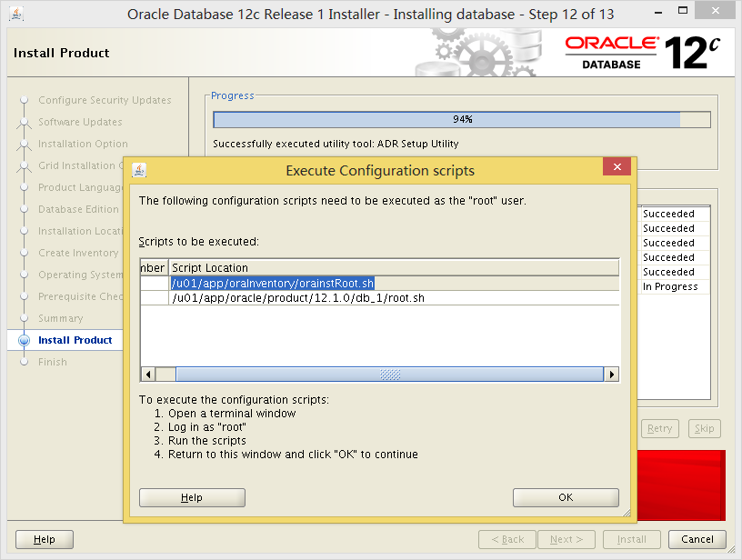
Task: Close the Execute Configuration scripts dialog
Action: [x=617, y=167]
